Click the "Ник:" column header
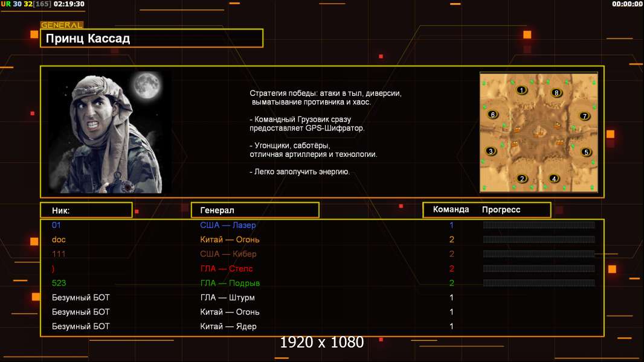The height and width of the screenshot is (362, 644). (x=86, y=210)
